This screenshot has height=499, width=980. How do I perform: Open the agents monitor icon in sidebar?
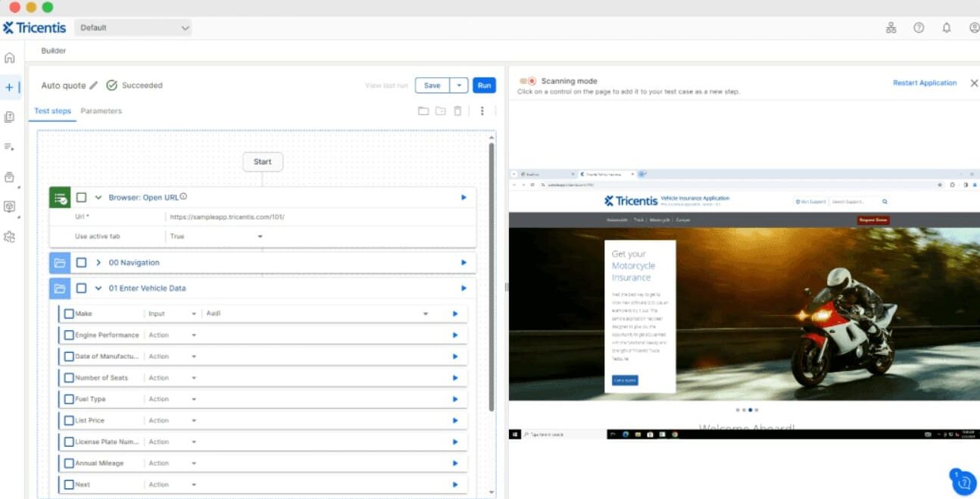point(9,207)
